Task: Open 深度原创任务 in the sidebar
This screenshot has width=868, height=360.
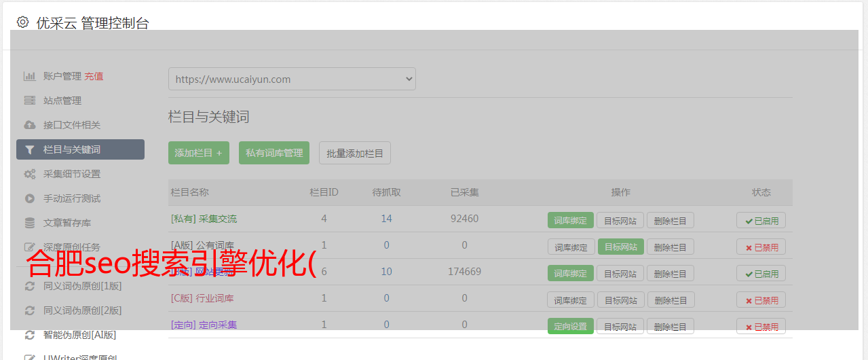Action: coord(72,247)
